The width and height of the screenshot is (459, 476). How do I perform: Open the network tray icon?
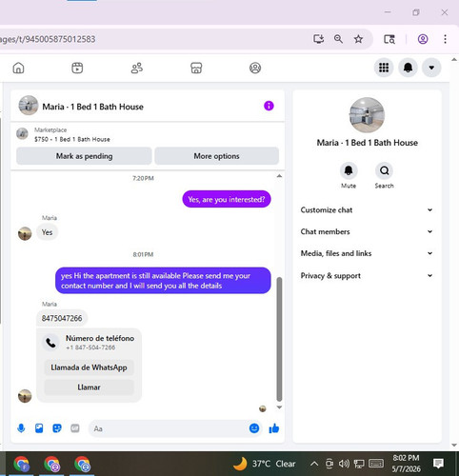click(x=359, y=464)
